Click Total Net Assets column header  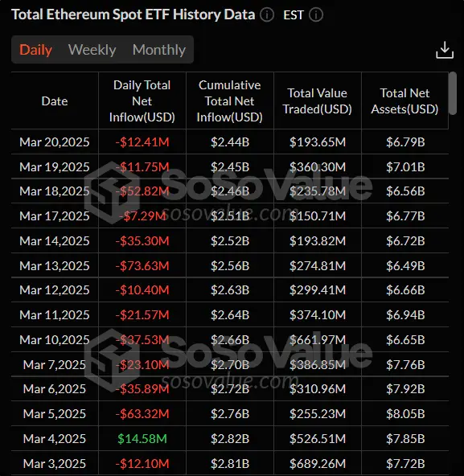[x=404, y=101]
